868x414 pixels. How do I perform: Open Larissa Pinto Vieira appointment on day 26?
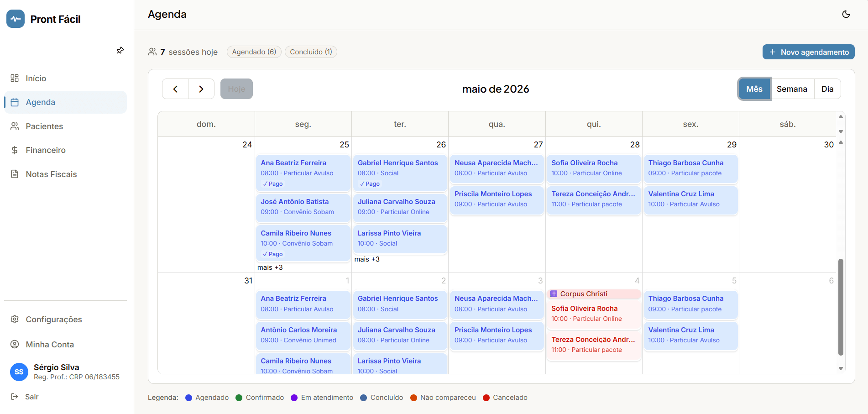pos(400,238)
